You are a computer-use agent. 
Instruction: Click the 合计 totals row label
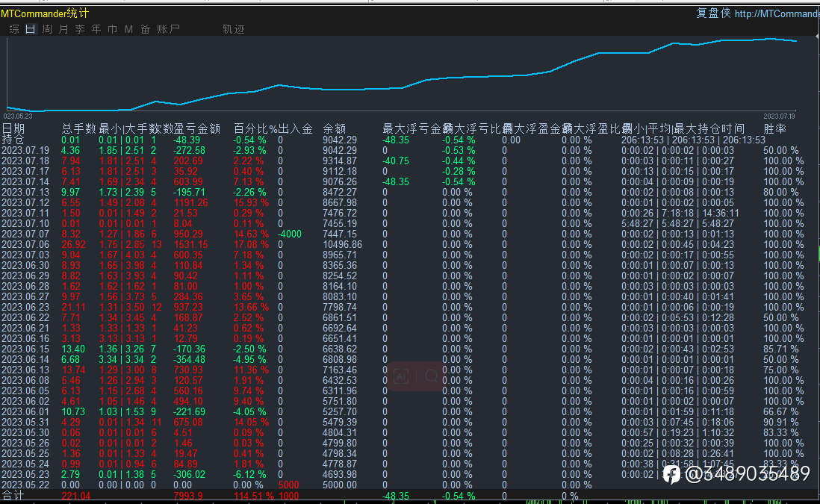point(13,496)
